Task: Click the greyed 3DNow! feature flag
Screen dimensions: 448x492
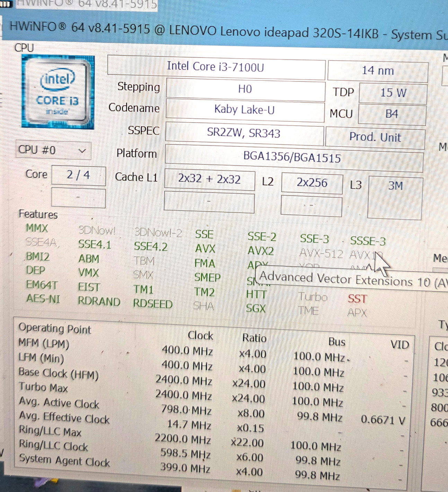Action: [x=97, y=231]
